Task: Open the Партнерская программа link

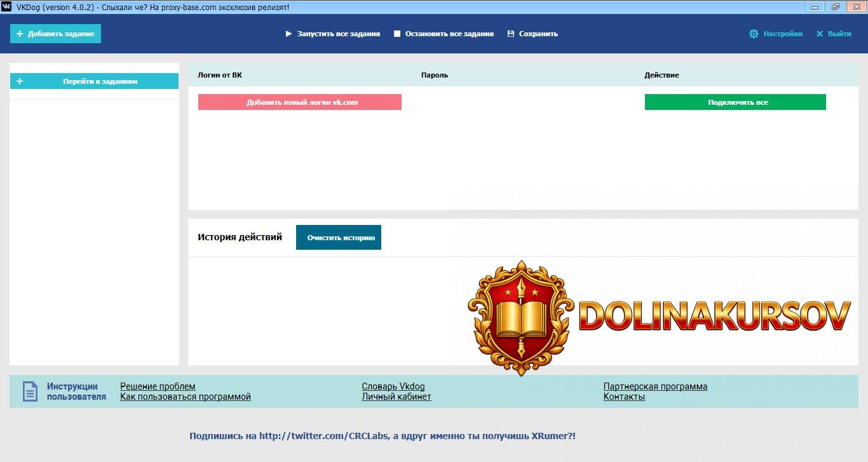Action: click(655, 386)
